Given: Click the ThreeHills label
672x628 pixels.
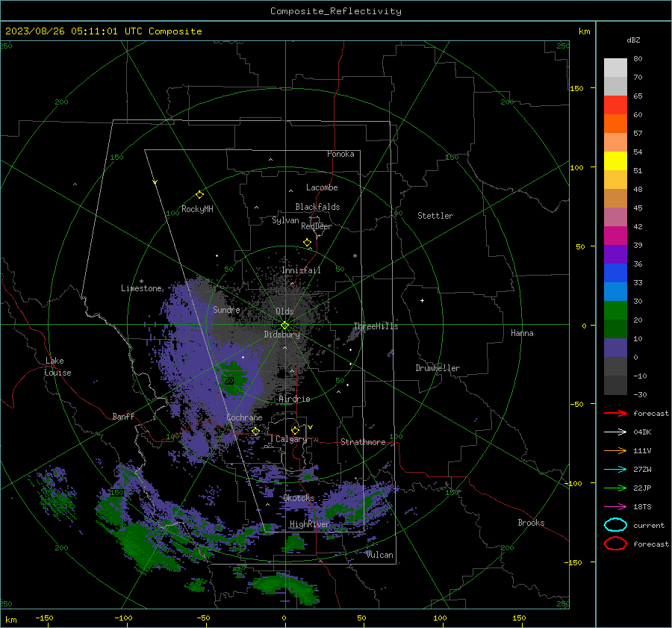Looking at the screenshot, I should click(376, 326).
